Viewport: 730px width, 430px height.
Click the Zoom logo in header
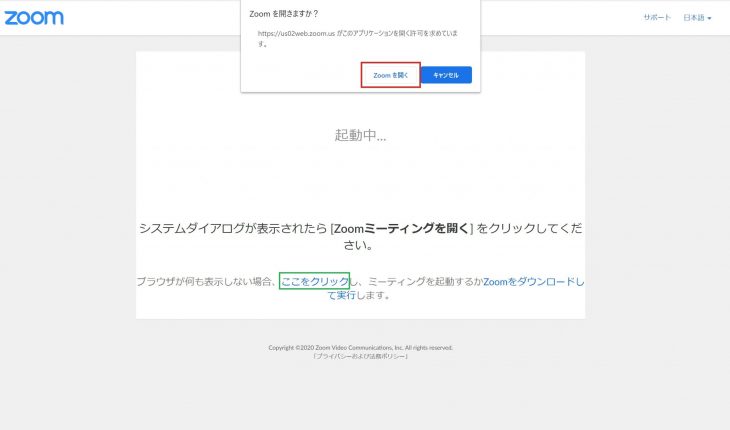[33, 18]
